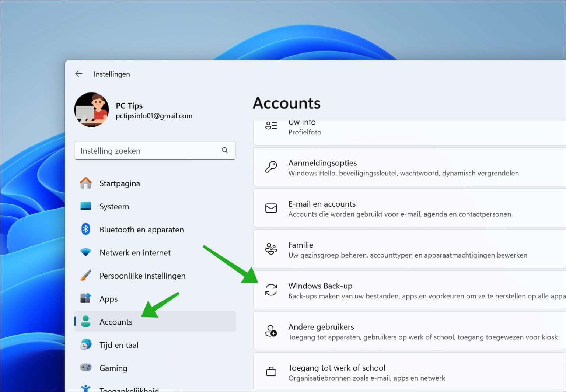This screenshot has width=566, height=392.
Task: Click the pctipsinfo01@gmail.com email text
Action: pos(154,116)
